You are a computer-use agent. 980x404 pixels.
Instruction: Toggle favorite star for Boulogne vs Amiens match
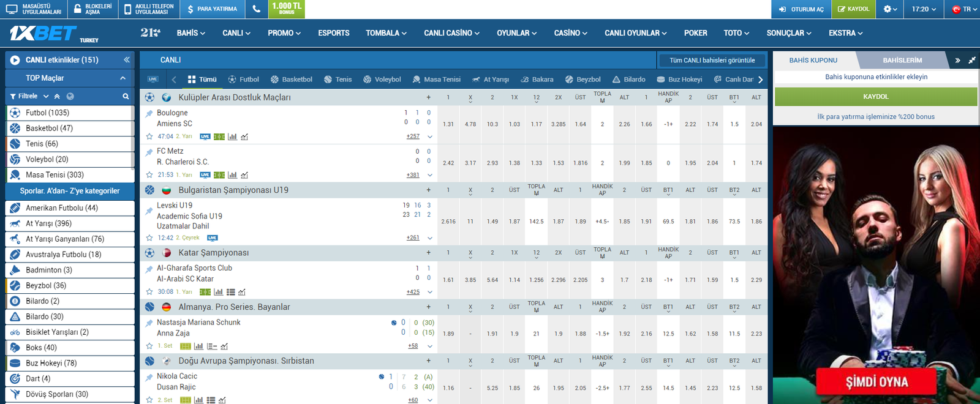pos(149,137)
